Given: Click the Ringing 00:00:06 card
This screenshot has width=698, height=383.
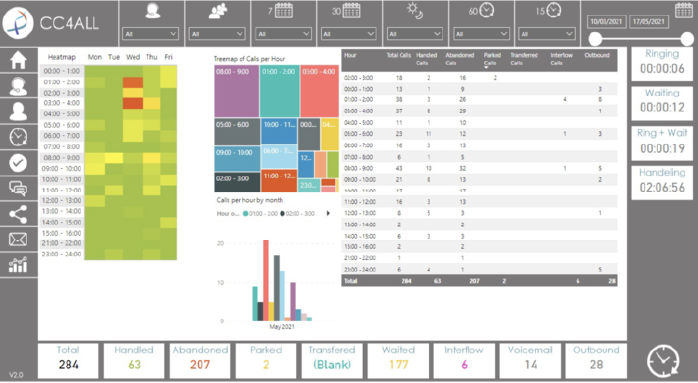Looking at the screenshot, I should click(662, 64).
